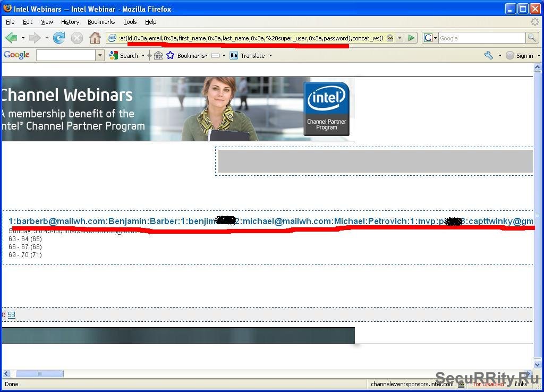Click the Google search engine icon in the search bar

[x=428, y=38]
